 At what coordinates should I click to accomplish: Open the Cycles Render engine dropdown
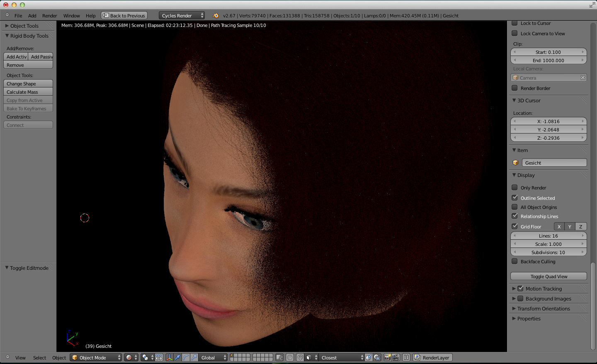pyautogui.click(x=182, y=16)
